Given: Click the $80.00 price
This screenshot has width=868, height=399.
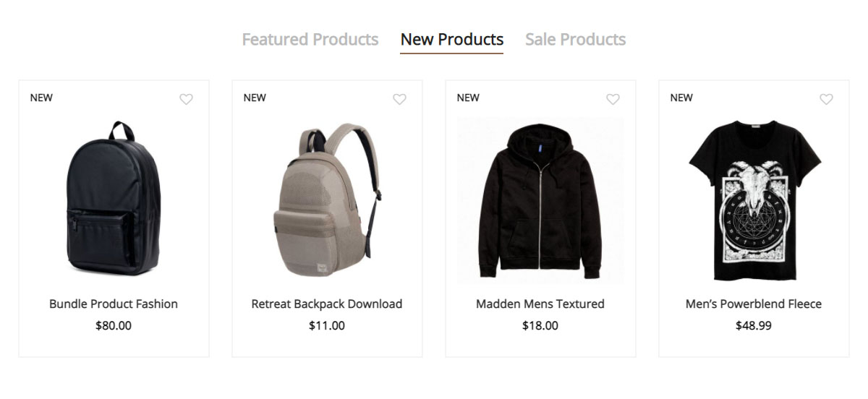Looking at the screenshot, I should [114, 325].
